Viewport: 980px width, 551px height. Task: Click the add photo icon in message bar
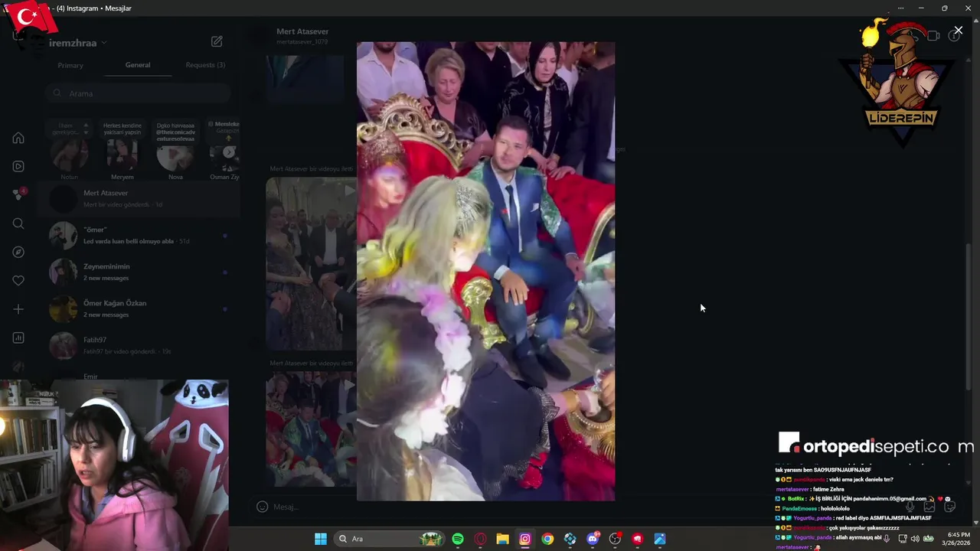[x=929, y=507]
